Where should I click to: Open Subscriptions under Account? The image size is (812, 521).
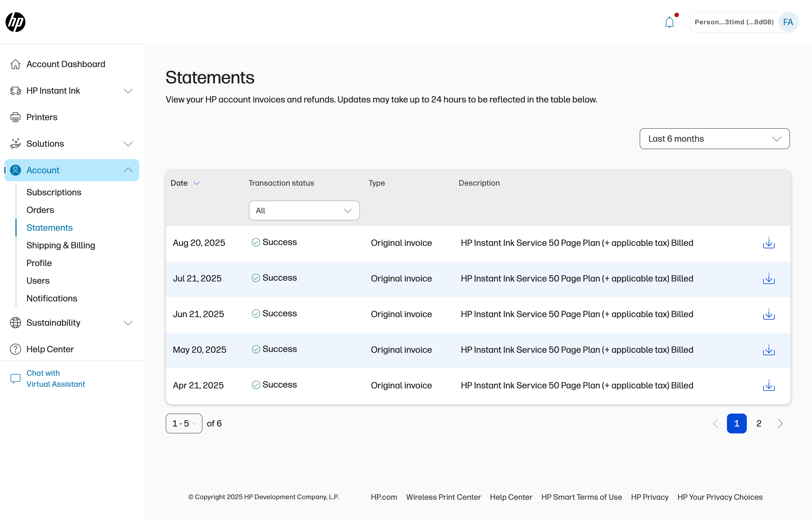click(x=54, y=192)
